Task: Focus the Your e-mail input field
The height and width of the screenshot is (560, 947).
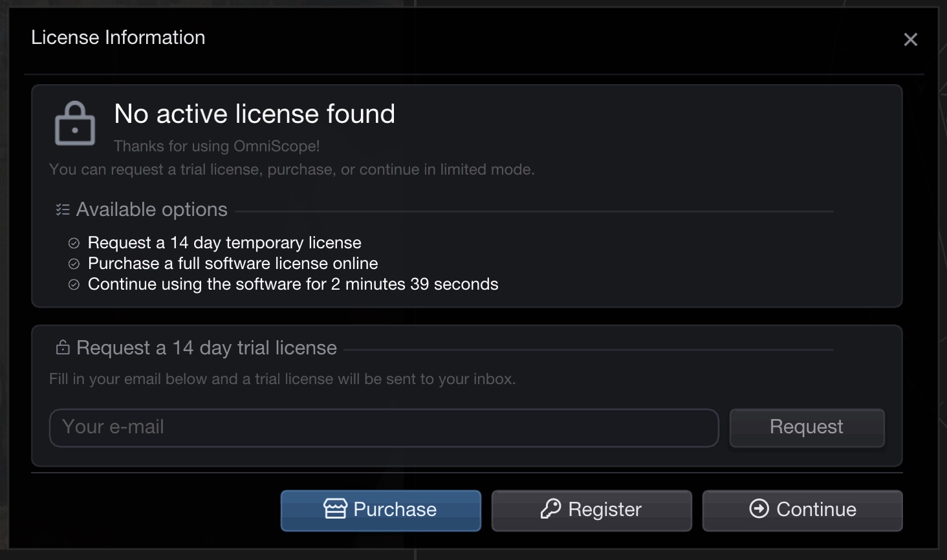Action: point(384,427)
